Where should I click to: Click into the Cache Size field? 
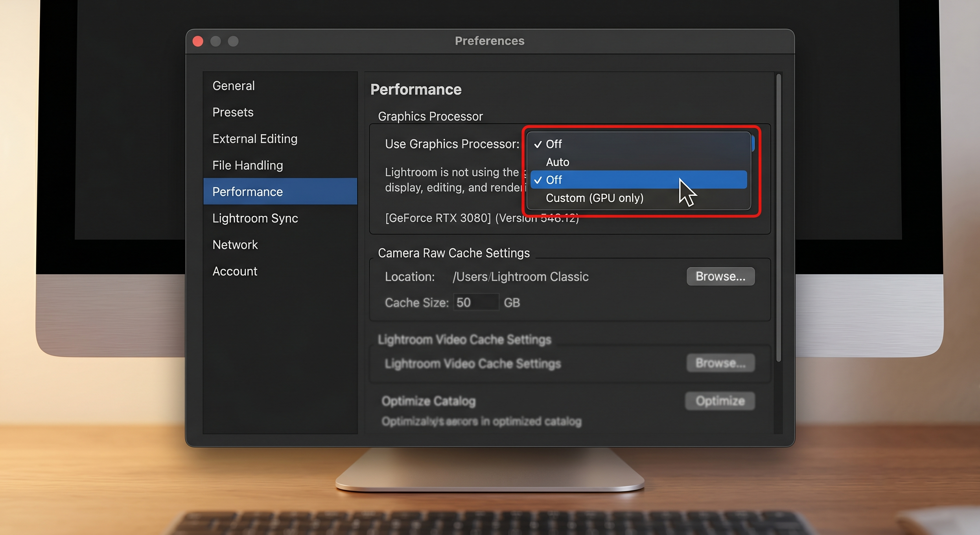[476, 302]
